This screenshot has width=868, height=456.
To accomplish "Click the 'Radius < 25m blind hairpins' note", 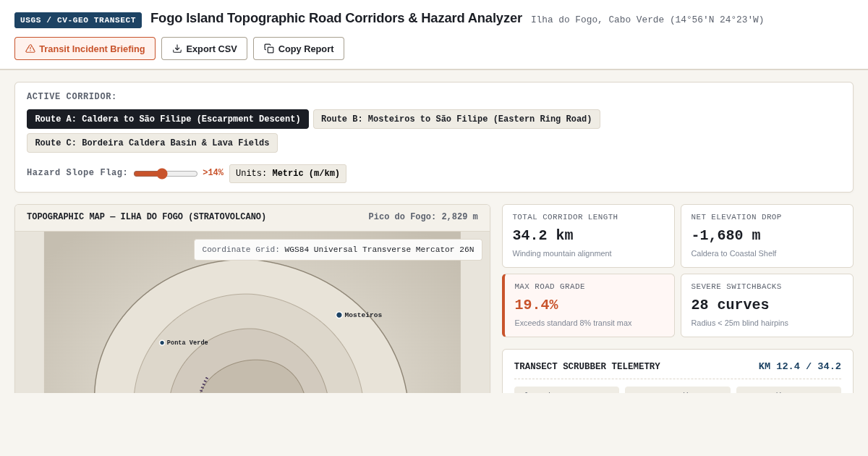I will 739,323.
